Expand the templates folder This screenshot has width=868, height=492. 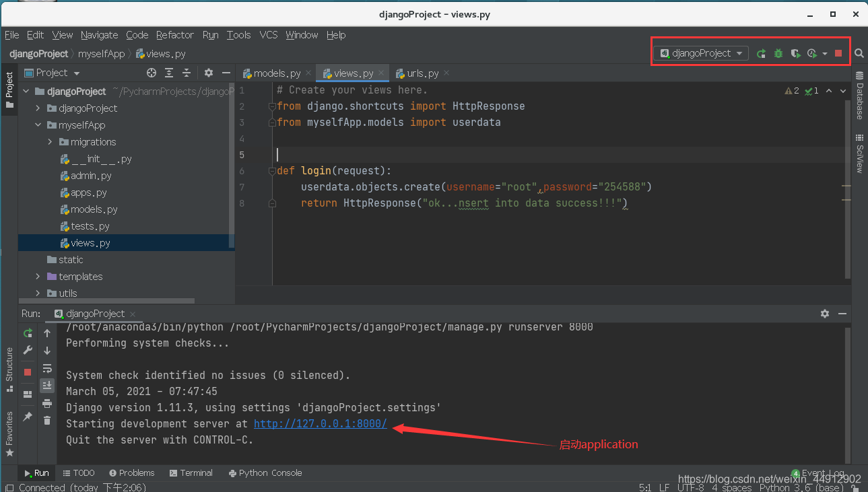coord(38,277)
